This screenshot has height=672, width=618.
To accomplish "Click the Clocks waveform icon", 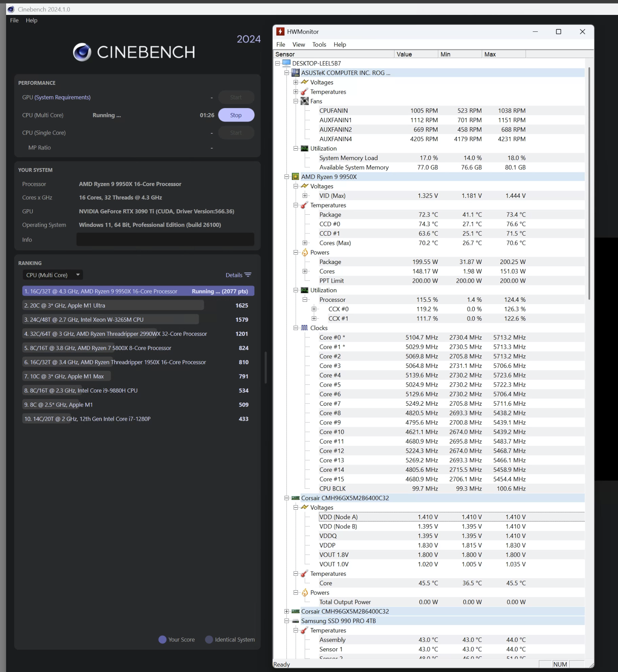I will [304, 328].
